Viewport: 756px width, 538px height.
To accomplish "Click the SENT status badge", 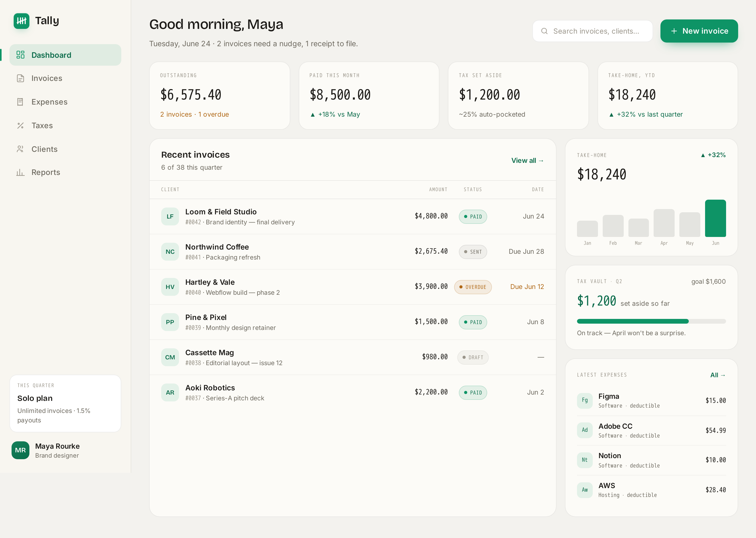I will click(473, 252).
